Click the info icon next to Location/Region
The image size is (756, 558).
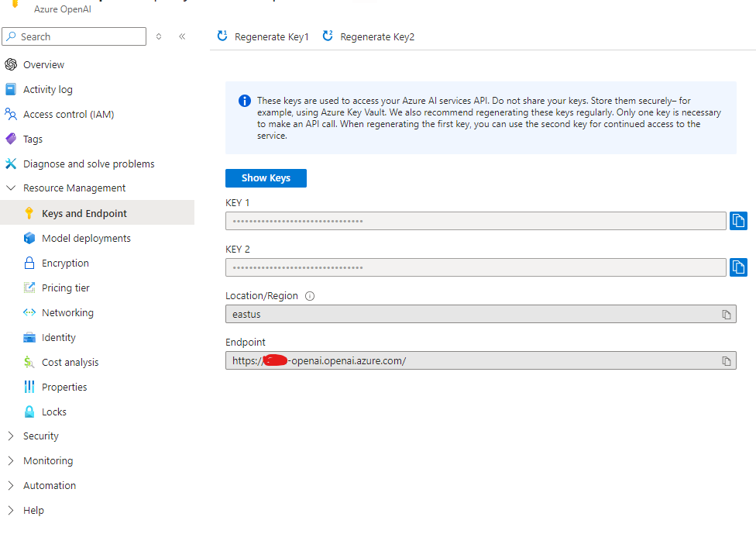tap(310, 296)
